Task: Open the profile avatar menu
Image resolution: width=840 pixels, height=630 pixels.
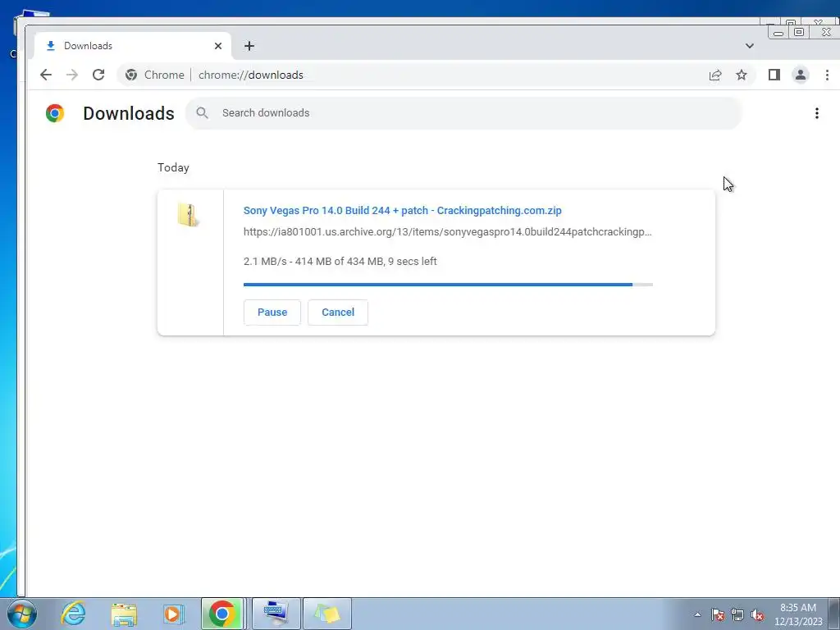Action: point(801,75)
